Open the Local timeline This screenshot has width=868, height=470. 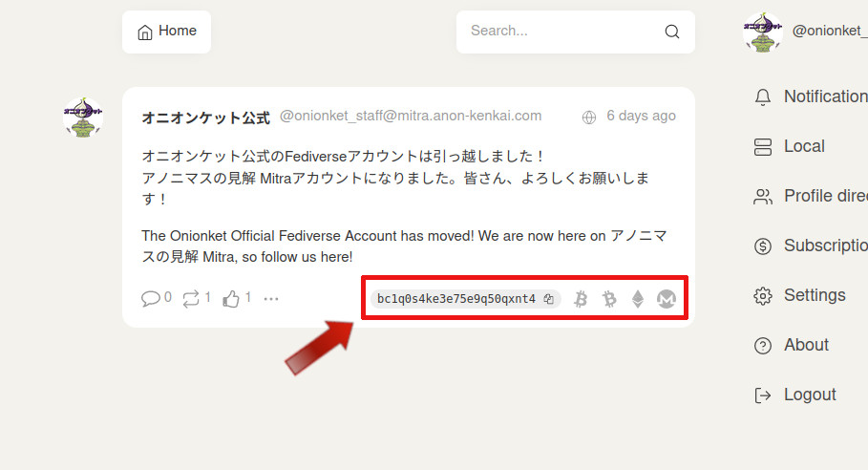(x=803, y=146)
